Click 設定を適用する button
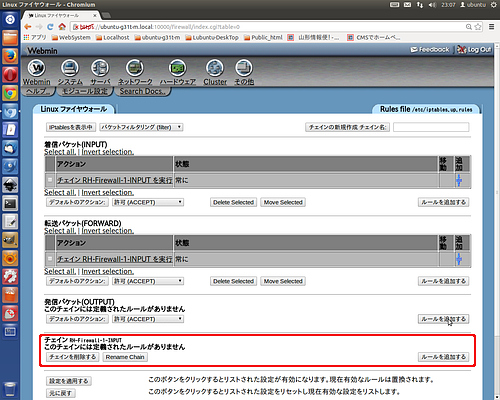This screenshot has width=500, height=400. 69,381
